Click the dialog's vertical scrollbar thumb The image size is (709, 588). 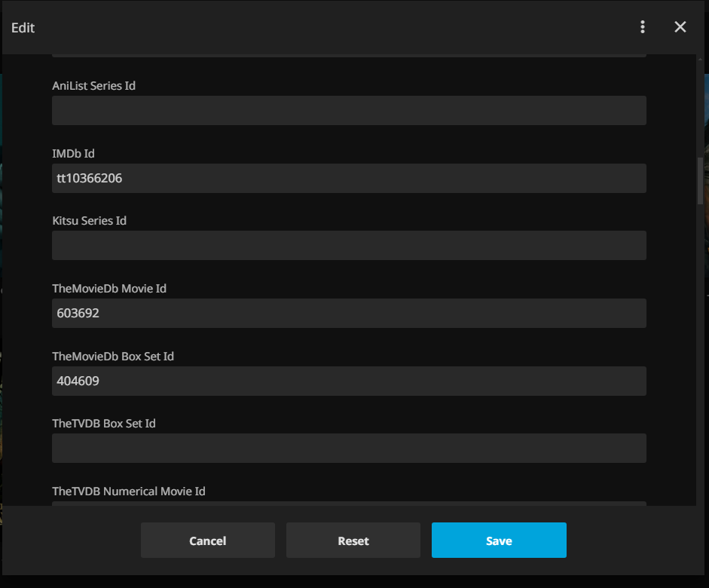click(700, 181)
